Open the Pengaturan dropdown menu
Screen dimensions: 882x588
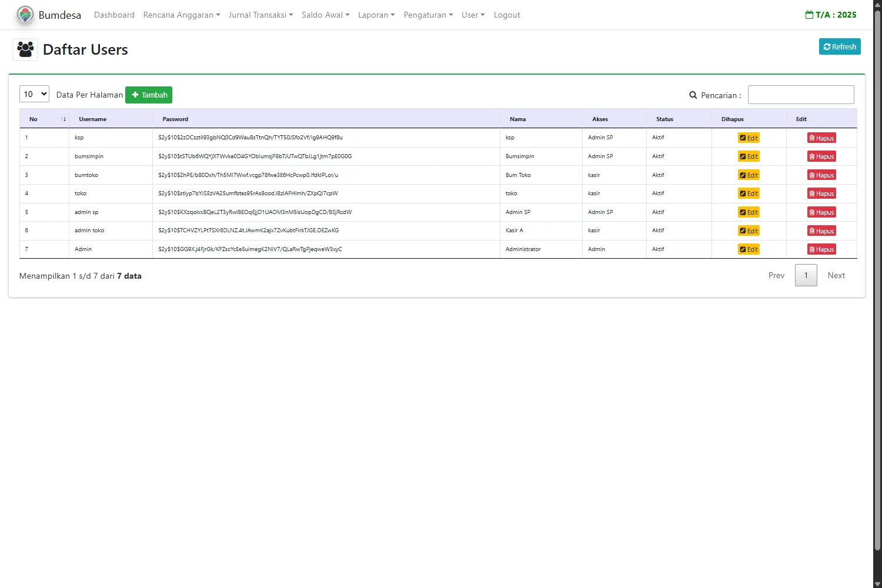(x=427, y=15)
